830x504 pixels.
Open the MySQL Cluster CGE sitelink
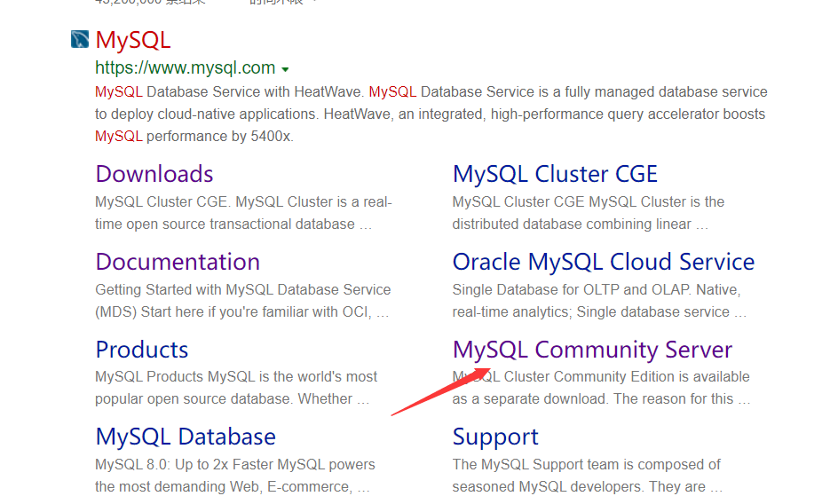[x=555, y=174]
